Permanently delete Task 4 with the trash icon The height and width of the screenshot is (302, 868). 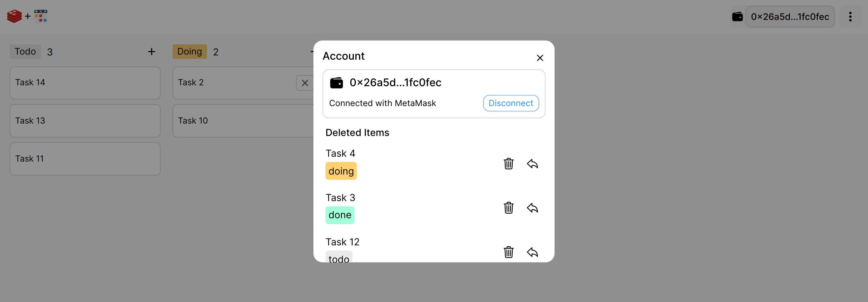(x=509, y=164)
